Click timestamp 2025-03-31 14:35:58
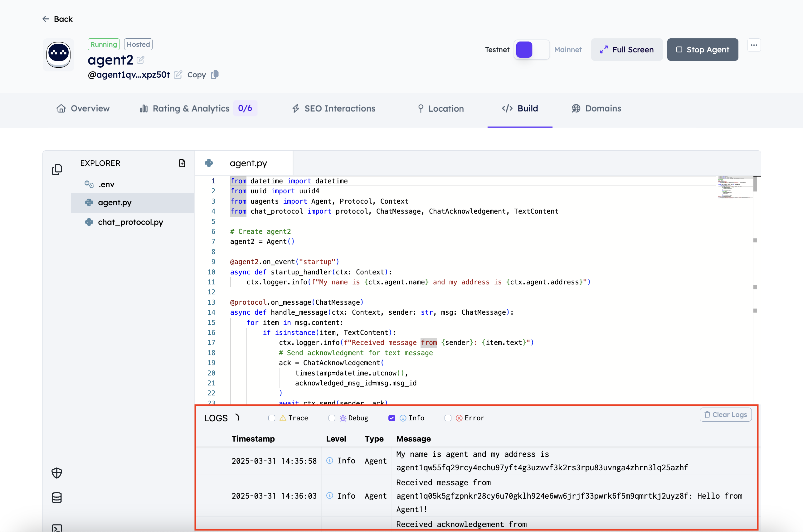 pyautogui.click(x=274, y=461)
